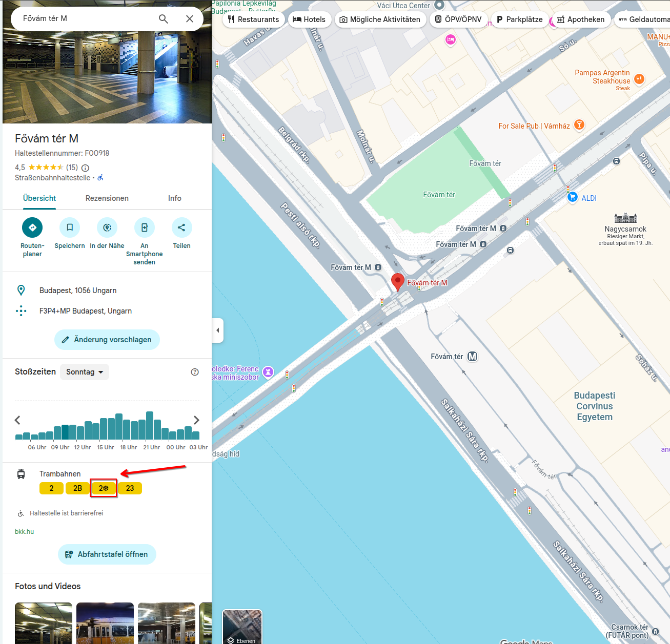670x644 pixels.
Task: Clear the search with the X icon
Action: coord(189,19)
